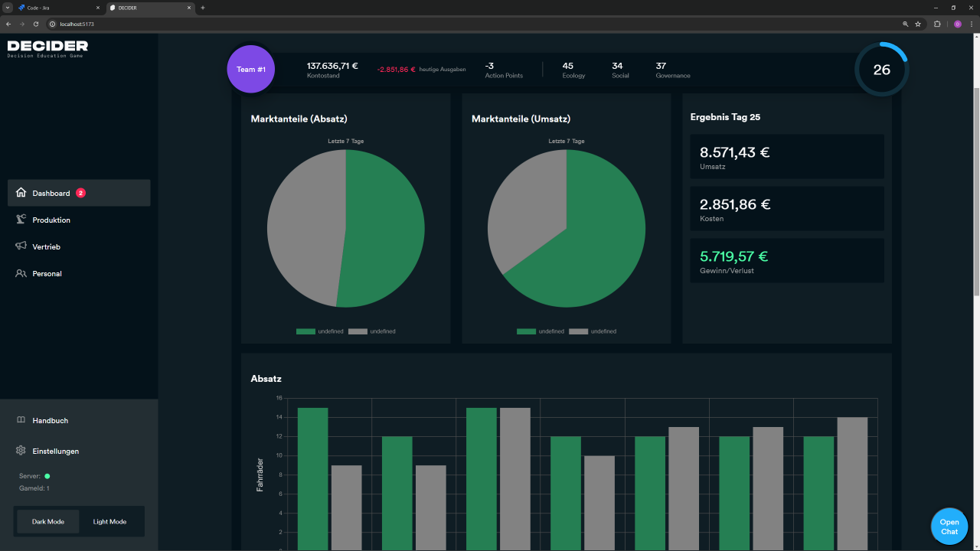This screenshot has height=551, width=980.
Task: Click the Handbuch book icon
Action: [21, 420]
